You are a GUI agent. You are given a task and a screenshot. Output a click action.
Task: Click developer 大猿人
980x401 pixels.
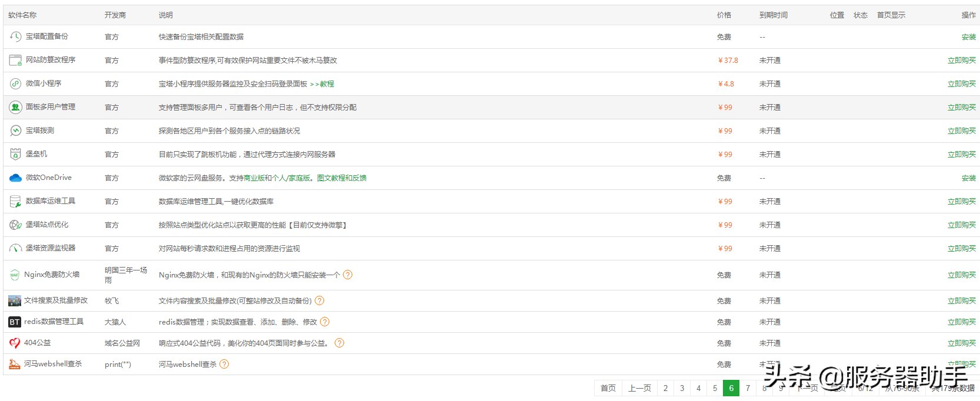(x=115, y=322)
